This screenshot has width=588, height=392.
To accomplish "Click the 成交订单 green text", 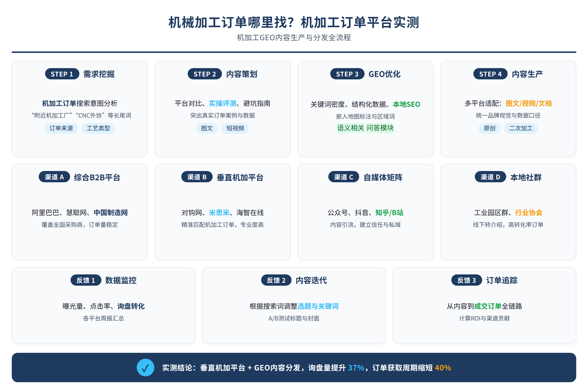I will [x=488, y=306].
